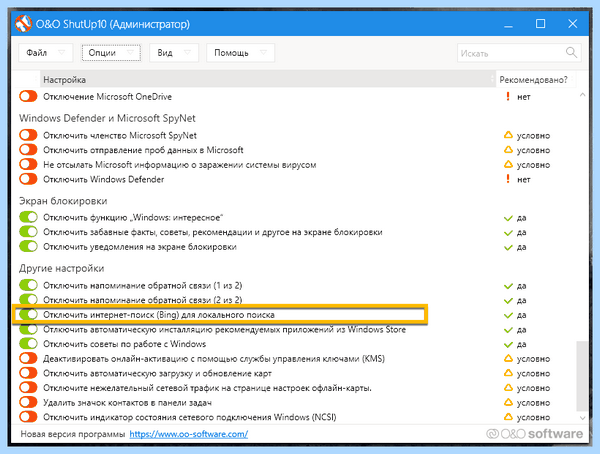Click 'условно' for автоматическую загрузку карт row
600x454 pixels.
(533, 374)
